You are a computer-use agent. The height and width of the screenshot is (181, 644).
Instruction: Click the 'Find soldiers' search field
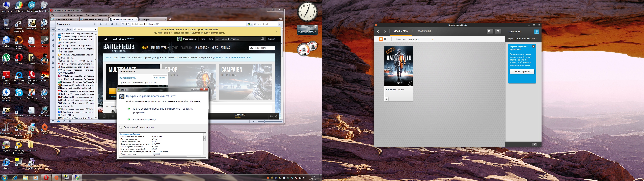[262, 48]
